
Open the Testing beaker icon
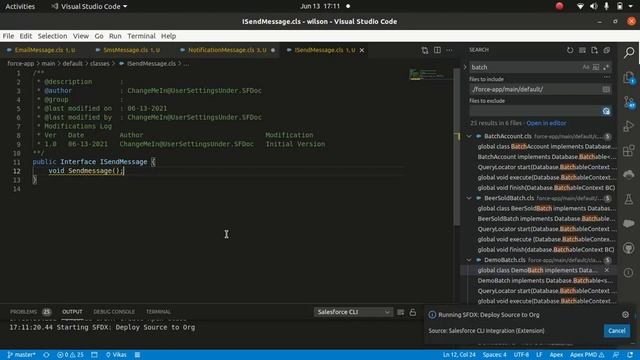click(x=629, y=199)
